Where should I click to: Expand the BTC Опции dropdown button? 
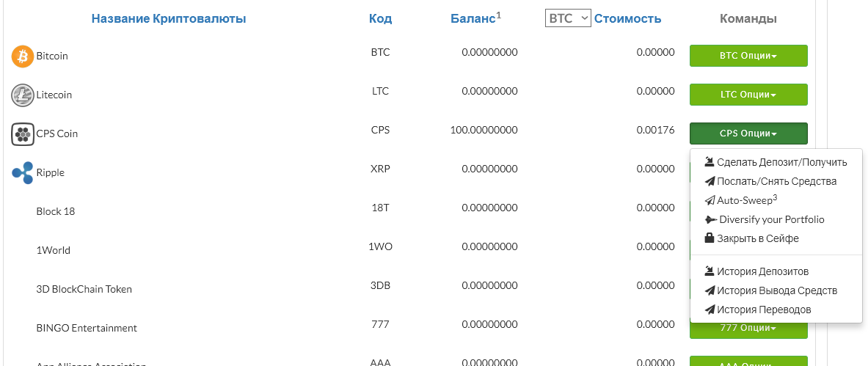pos(748,56)
